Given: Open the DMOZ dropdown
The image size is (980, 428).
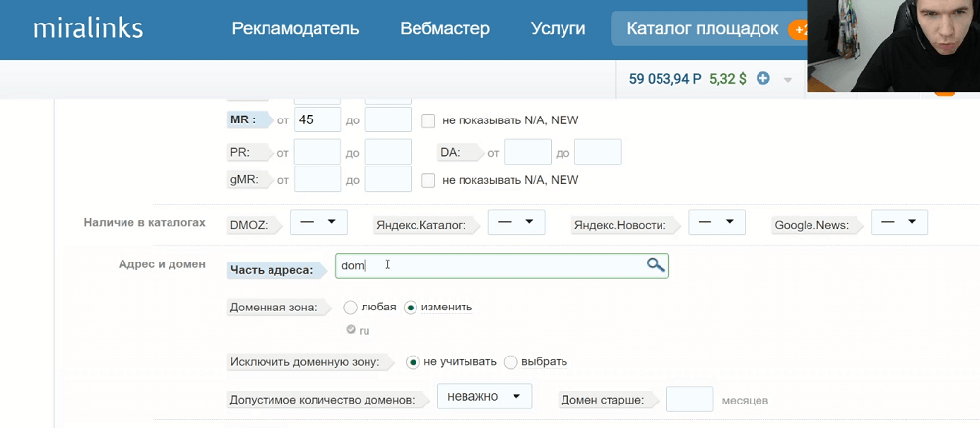Looking at the screenshot, I should pos(318,222).
